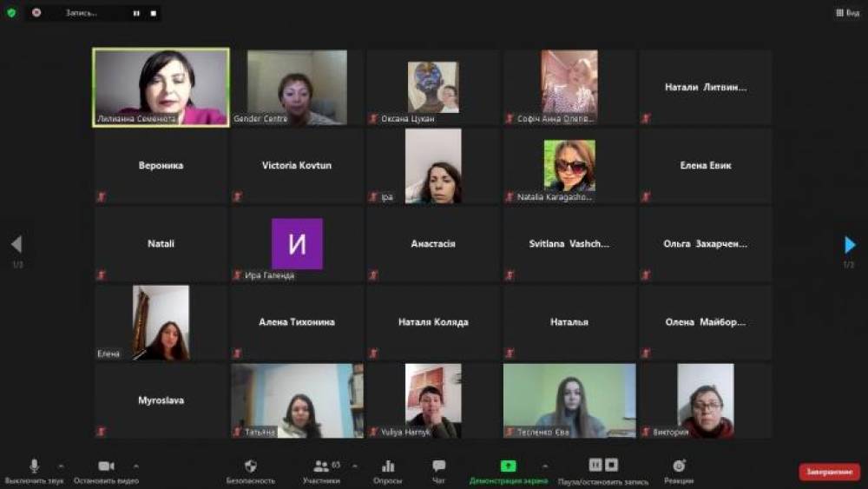Go to next page of participants
The height and width of the screenshot is (489, 868).
[849, 245]
